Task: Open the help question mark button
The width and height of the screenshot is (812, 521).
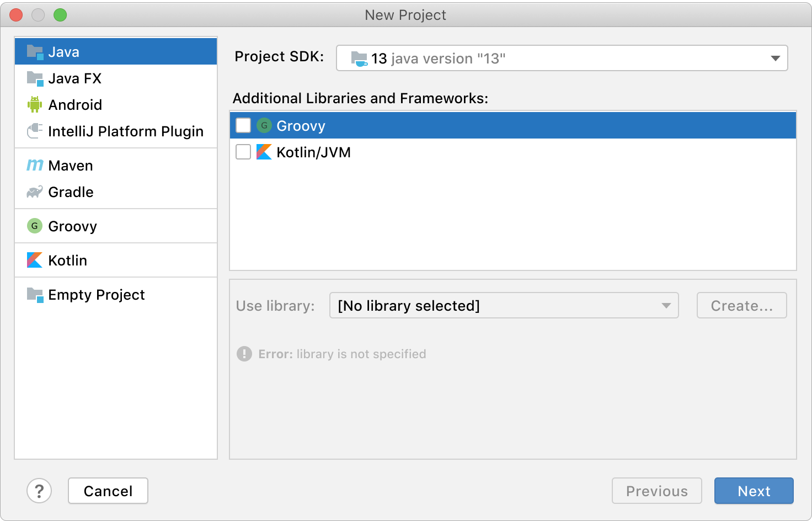Action: pyautogui.click(x=39, y=491)
